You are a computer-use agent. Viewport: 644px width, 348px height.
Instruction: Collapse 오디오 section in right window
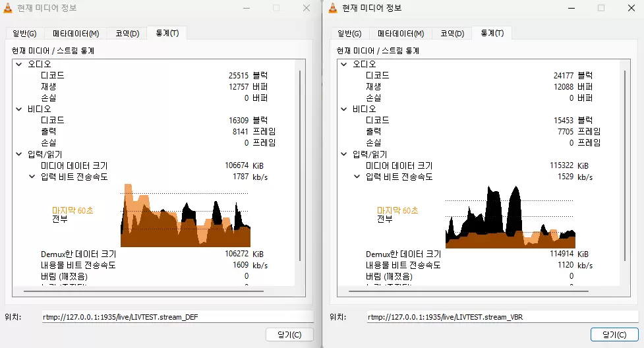(344, 64)
